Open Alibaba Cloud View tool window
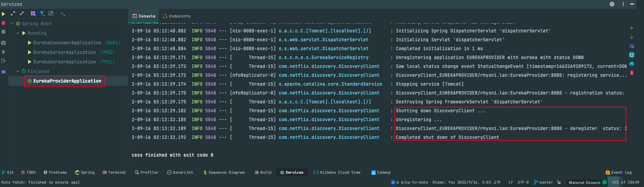 [337, 172]
